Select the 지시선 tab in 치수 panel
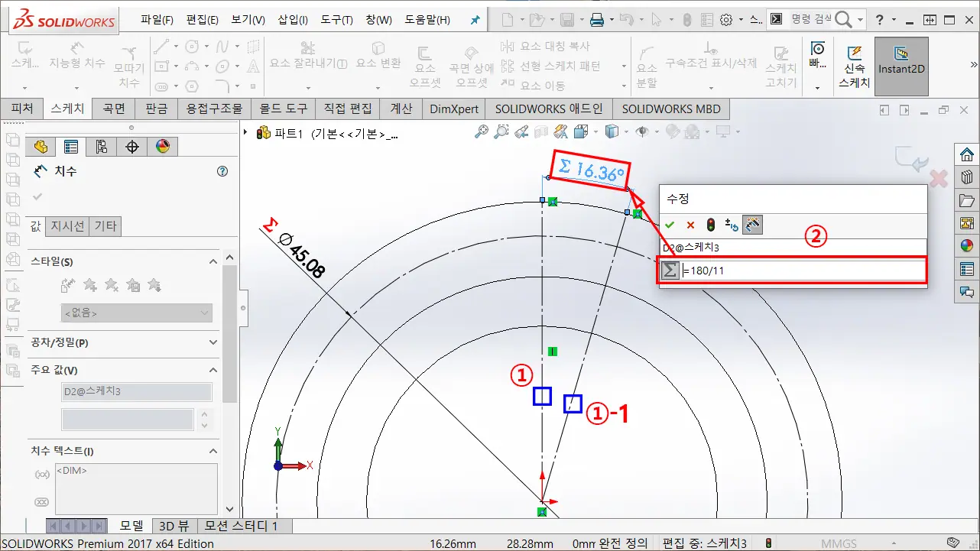The image size is (980, 551). pyautogui.click(x=67, y=225)
